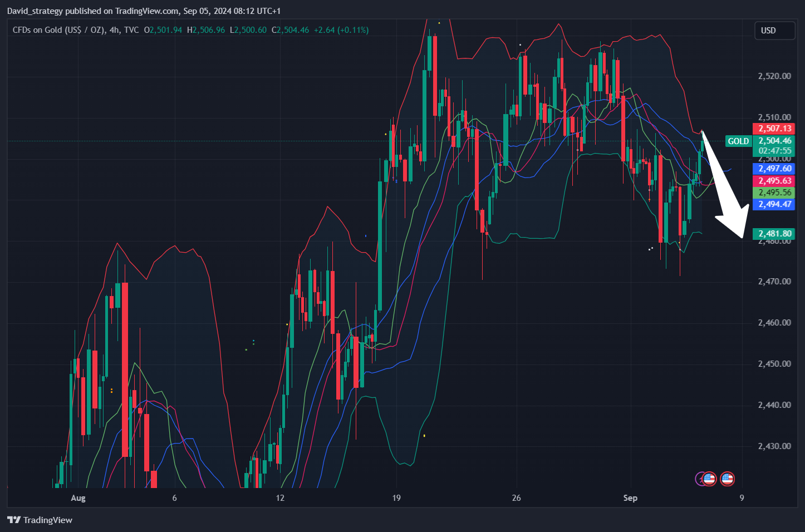
Task: Click the 2,460.00 price scale label
Action: pyautogui.click(x=774, y=323)
